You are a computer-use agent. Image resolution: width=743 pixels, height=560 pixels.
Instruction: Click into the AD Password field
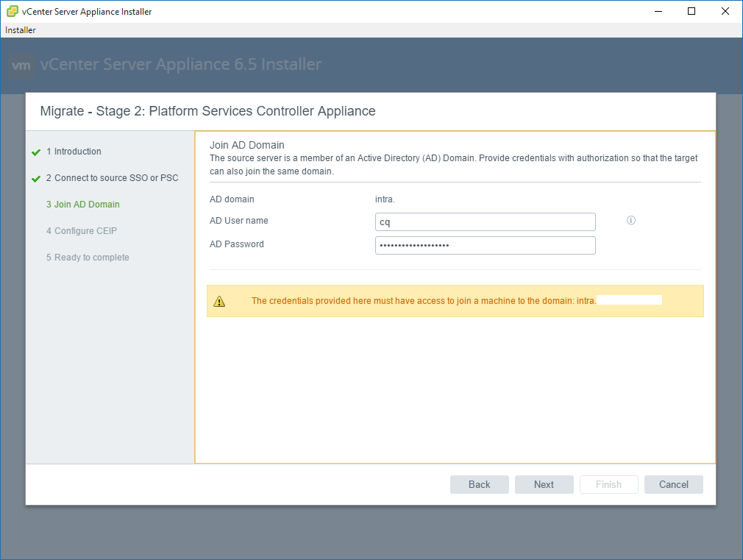coord(485,245)
